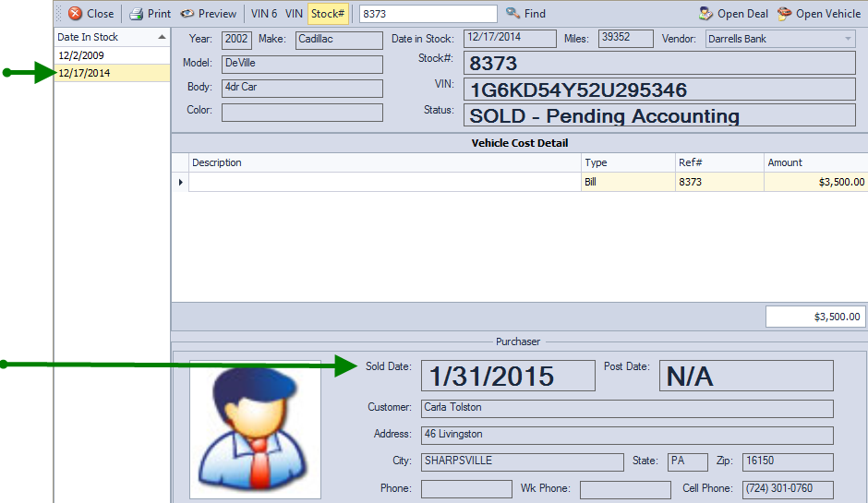Click the cost total box $3,500.00
This screenshot has height=503, width=868.
pos(815,317)
